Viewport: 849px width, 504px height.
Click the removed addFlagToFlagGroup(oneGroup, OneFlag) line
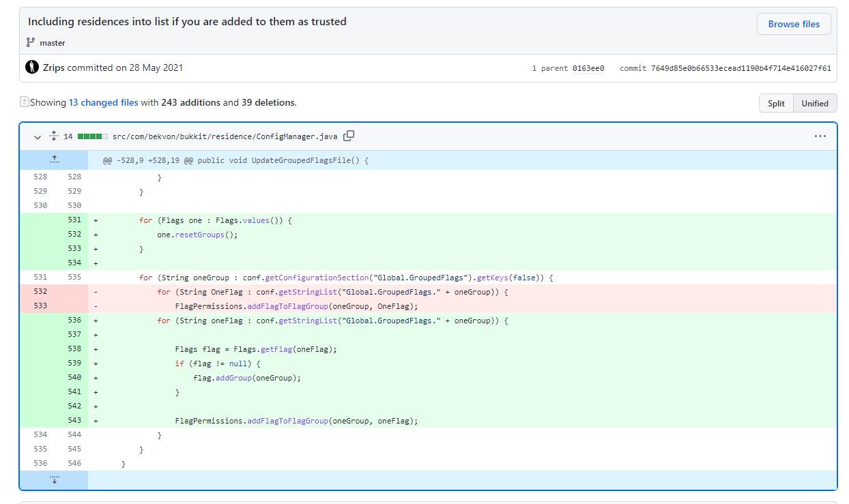coord(296,306)
